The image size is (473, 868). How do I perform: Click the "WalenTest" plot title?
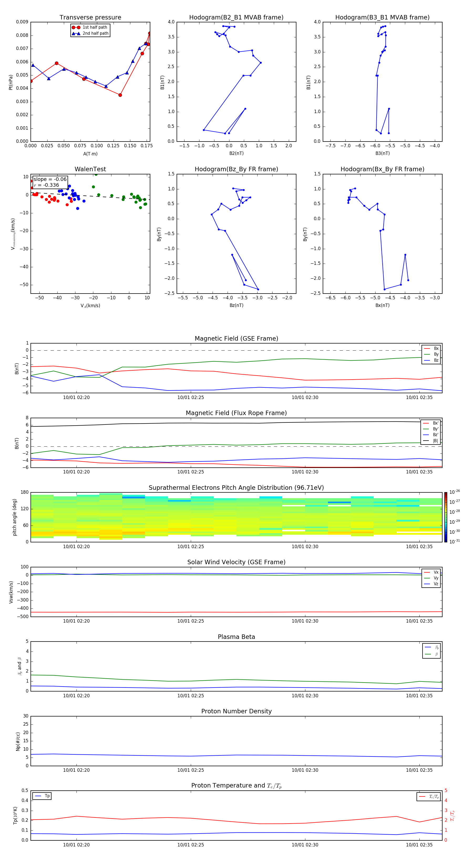pos(90,169)
